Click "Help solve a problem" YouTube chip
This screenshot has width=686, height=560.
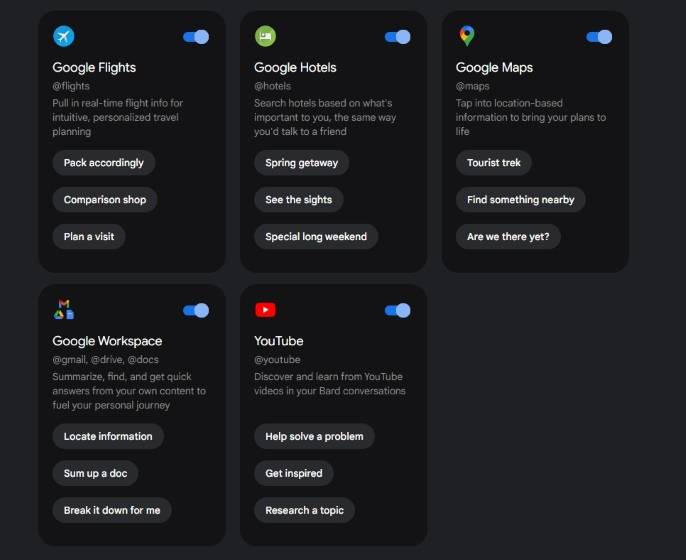[315, 436]
